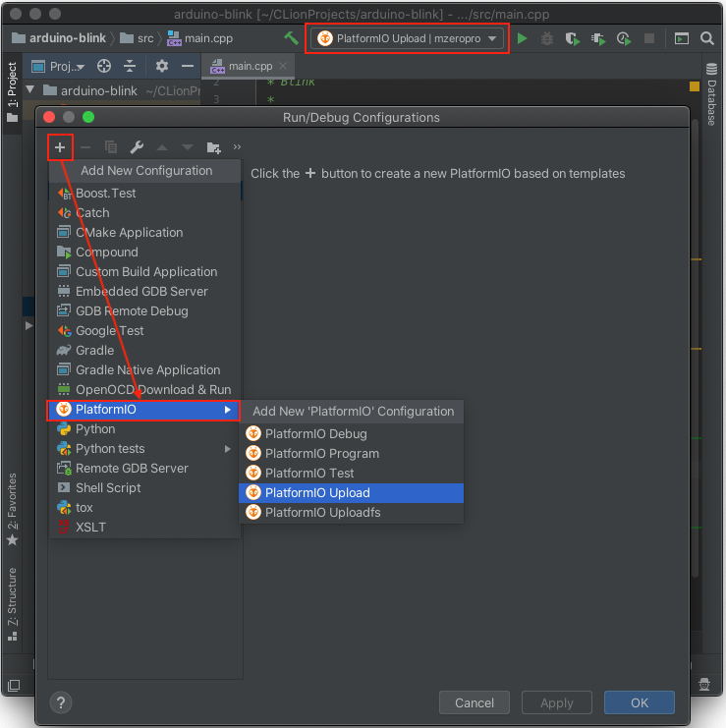Hide the Project panel with minus icon
726x728 pixels.
coord(188,67)
